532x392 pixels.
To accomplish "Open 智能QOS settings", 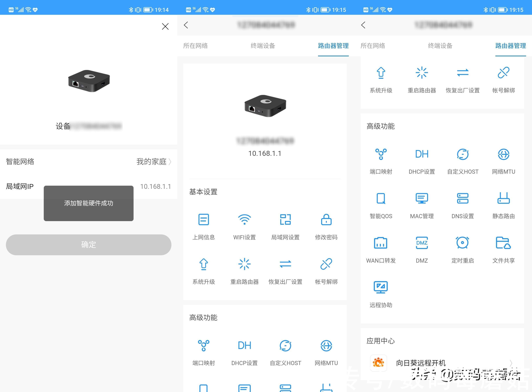I will point(381,206).
